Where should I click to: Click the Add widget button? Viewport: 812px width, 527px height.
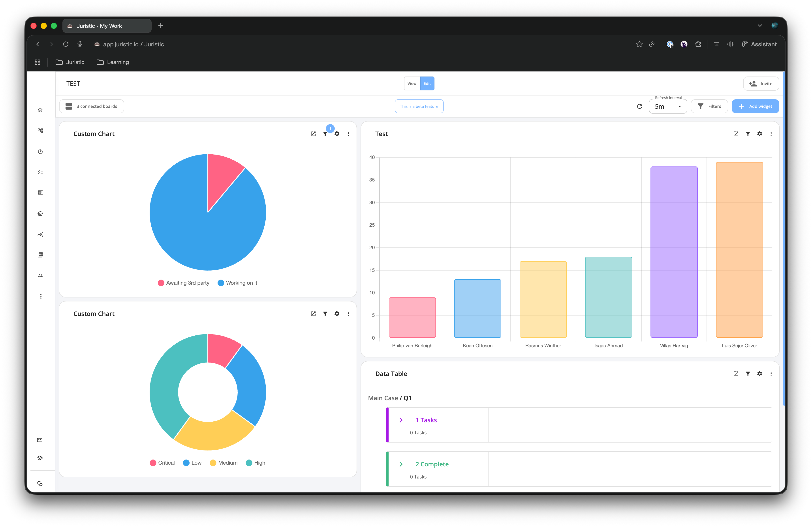(755, 106)
